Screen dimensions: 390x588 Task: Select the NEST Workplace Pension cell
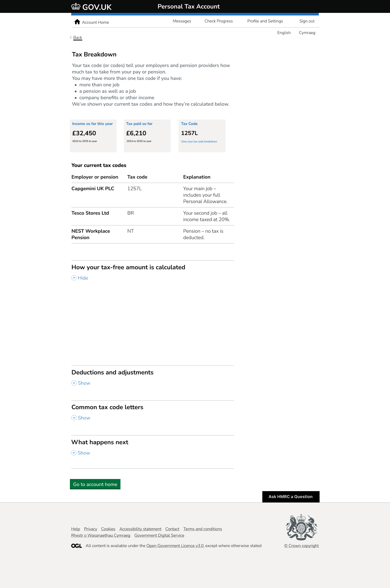click(91, 234)
